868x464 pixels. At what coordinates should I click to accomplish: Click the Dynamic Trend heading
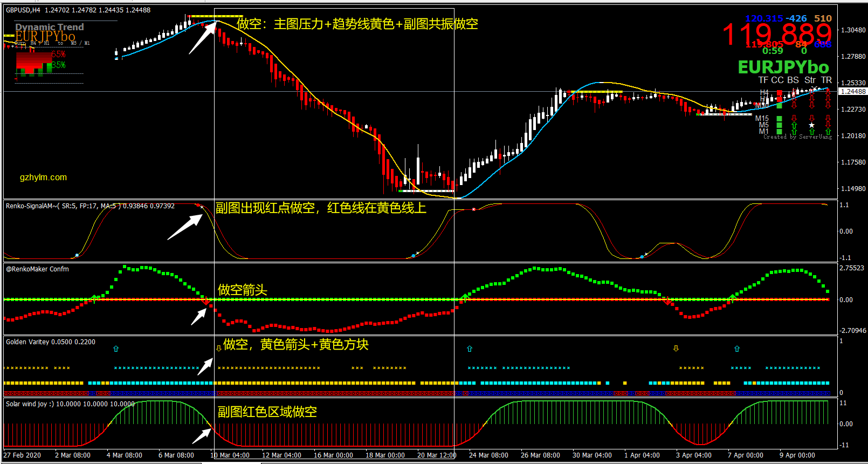coord(50,27)
